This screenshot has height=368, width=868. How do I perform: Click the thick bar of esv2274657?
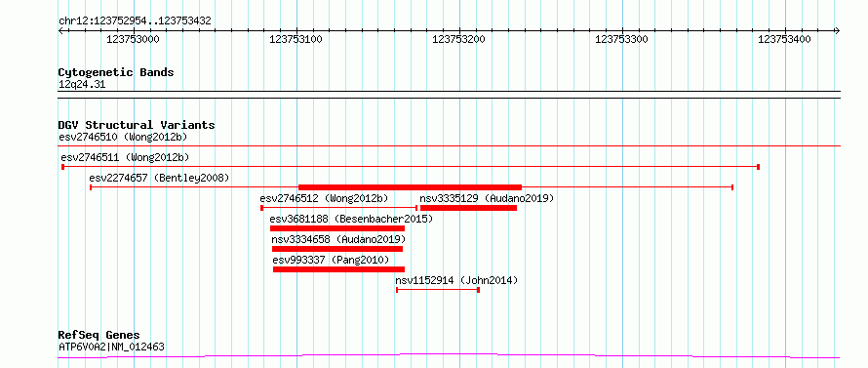411,187
